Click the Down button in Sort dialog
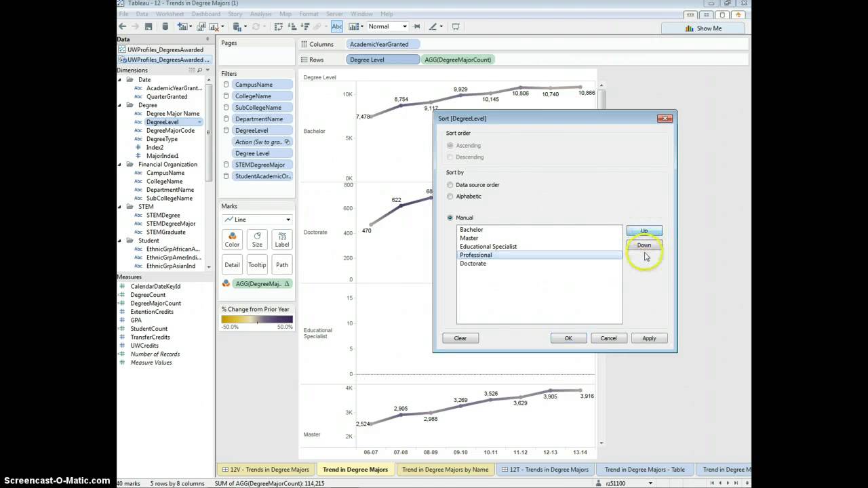Screen dimensions: 868x488 (644, 245)
